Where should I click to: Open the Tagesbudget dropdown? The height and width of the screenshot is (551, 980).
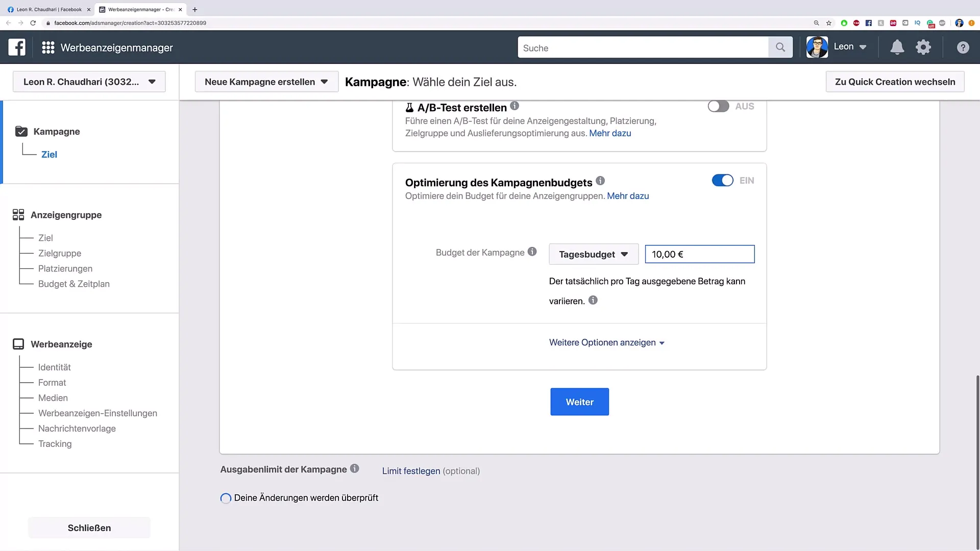(x=594, y=254)
